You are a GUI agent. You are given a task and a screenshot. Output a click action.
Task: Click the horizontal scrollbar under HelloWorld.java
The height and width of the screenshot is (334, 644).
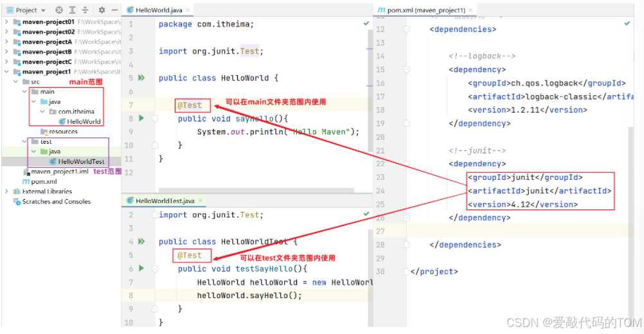coord(256,190)
